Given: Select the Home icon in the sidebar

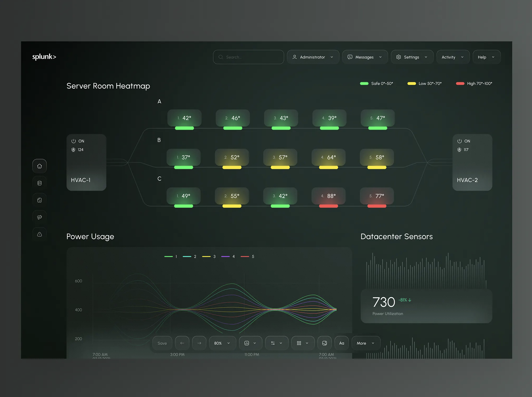Looking at the screenshot, I should [x=39, y=166].
